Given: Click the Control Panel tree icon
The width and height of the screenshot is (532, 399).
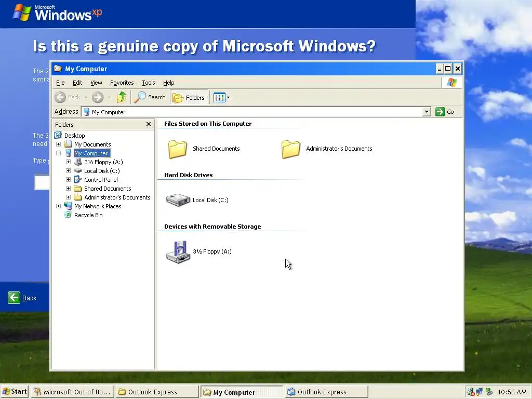Looking at the screenshot, I should (78, 179).
